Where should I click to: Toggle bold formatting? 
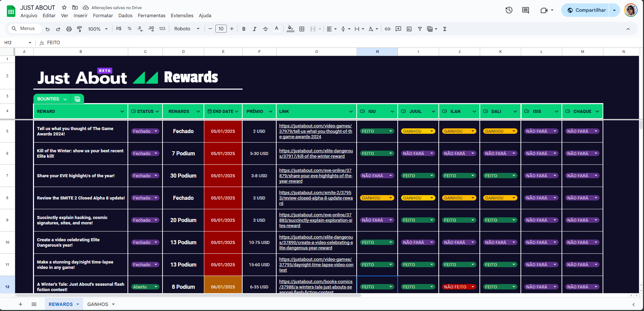244,29
